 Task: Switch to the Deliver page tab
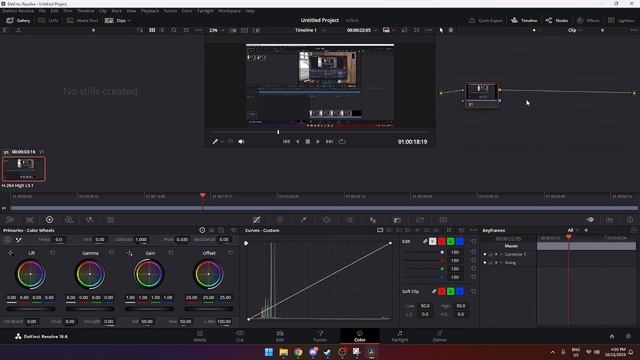coord(440,336)
